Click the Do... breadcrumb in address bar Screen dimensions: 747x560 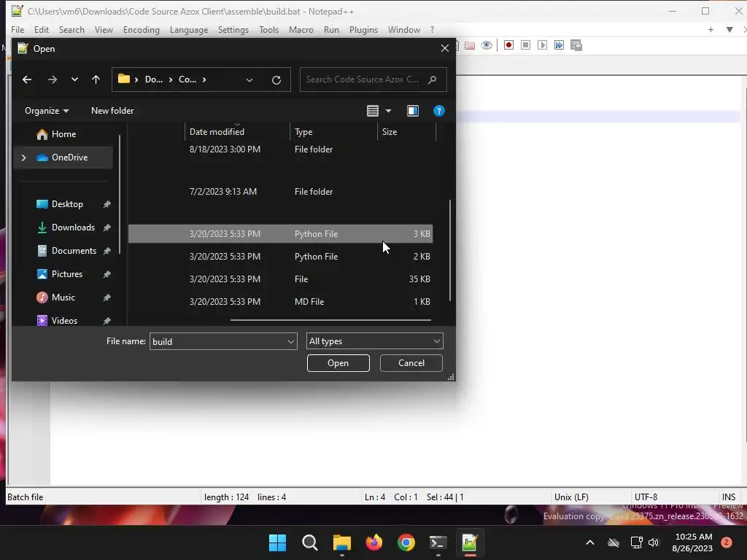coord(153,79)
